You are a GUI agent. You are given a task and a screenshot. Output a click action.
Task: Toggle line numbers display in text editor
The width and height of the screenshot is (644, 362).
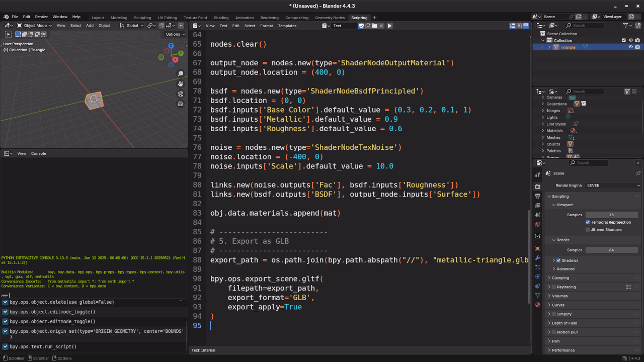tap(513, 26)
